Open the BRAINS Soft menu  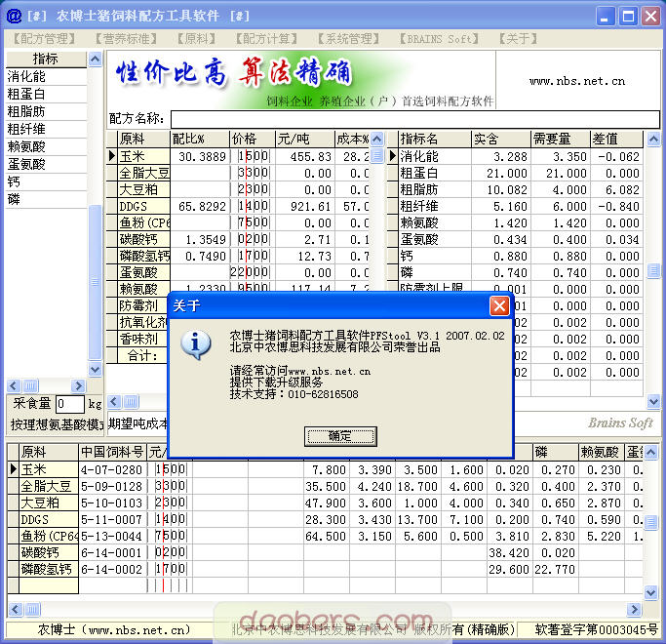coord(439,39)
